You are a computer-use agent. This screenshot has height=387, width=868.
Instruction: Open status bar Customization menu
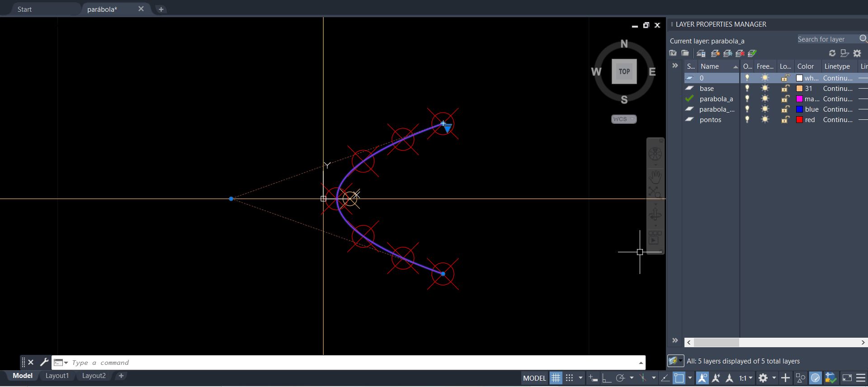pos(861,378)
